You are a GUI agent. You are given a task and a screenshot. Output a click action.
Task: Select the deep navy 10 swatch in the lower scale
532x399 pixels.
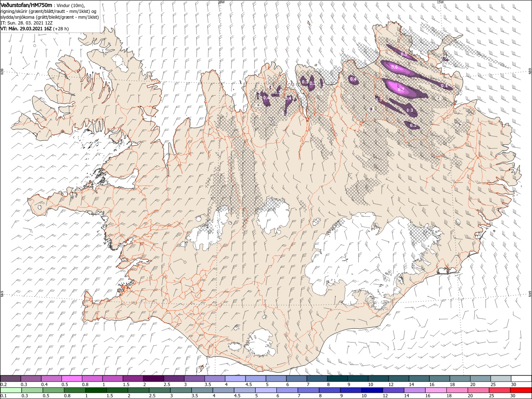[372, 390]
